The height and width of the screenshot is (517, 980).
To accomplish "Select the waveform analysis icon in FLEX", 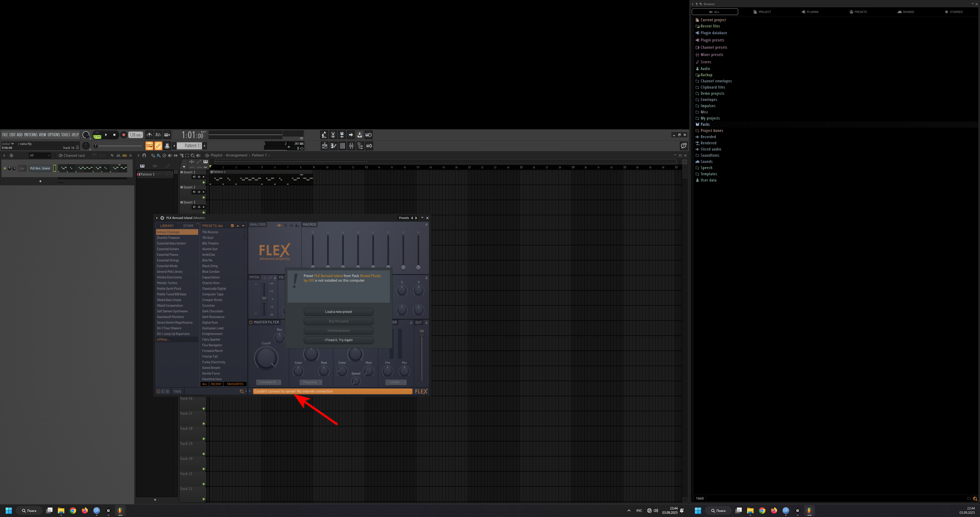I will (279, 225).
